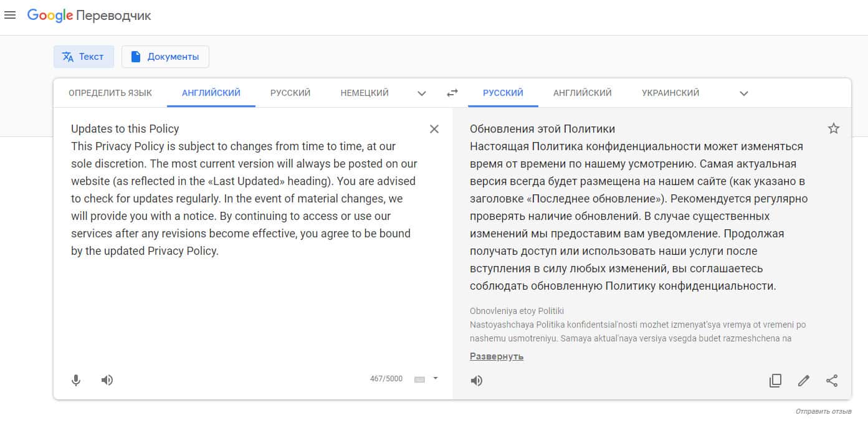Listen to the English source text

tap(107, 380)
